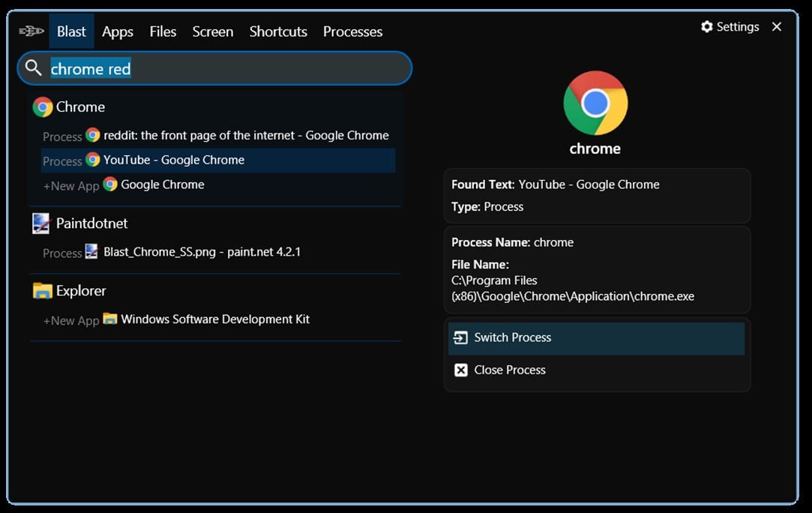
Task: Click the Switch Process arrow icon
Action: (460, 337)
